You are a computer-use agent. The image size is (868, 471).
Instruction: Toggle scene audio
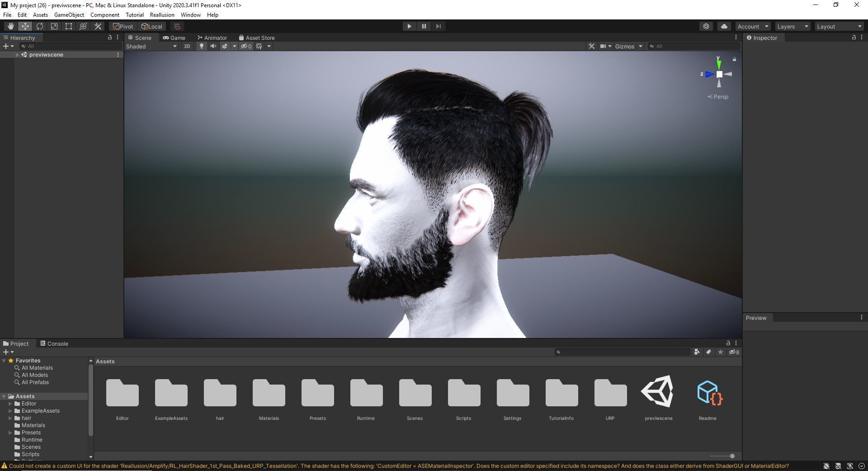click(213, 46)
